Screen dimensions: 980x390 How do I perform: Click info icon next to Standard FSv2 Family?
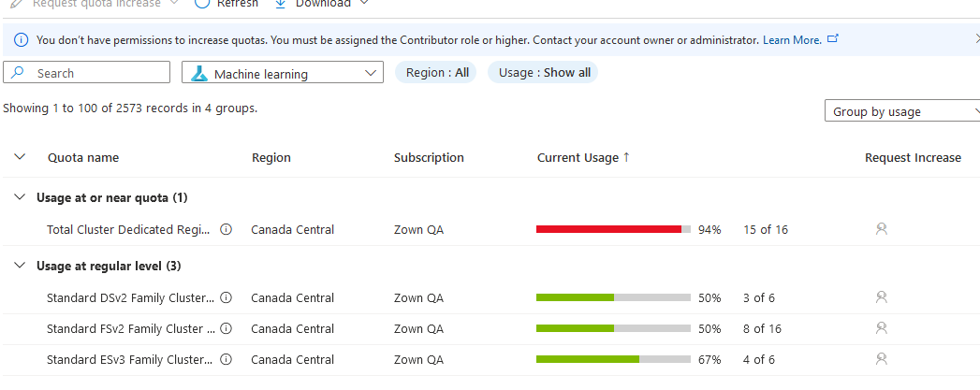point(227,328)
